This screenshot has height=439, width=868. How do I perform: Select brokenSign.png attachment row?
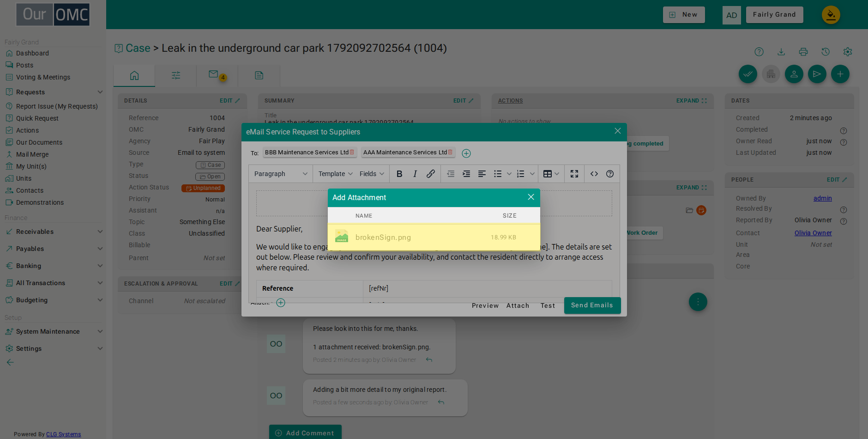[434, 237]
